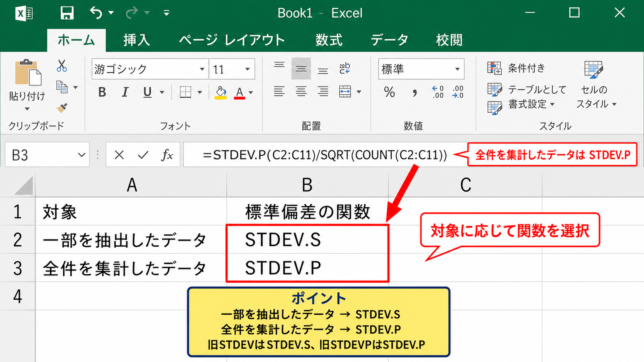Click the Excel app logo icon
Viewport: 644px width, 362px height.
23,13
